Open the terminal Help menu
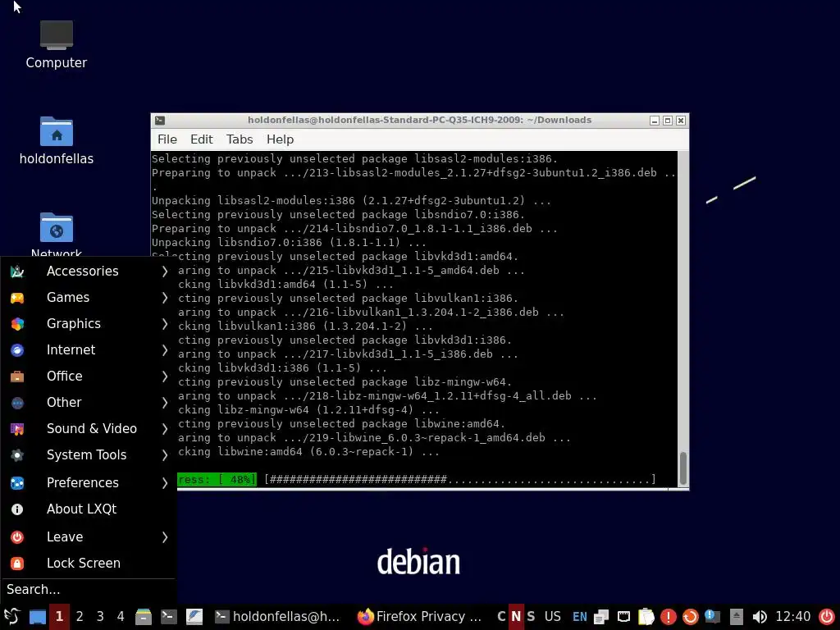This screenshot has width=840, height=630. click(281, 139)
